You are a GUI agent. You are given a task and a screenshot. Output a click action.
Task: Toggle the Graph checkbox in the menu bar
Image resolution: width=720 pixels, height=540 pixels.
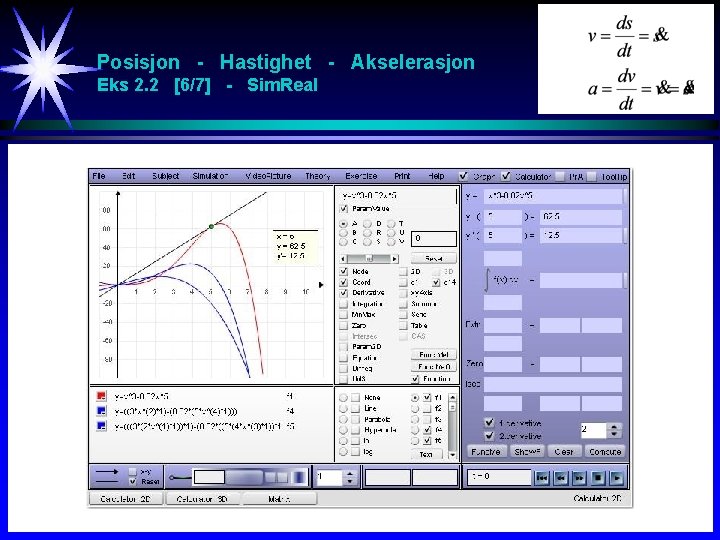pos(463,176)
